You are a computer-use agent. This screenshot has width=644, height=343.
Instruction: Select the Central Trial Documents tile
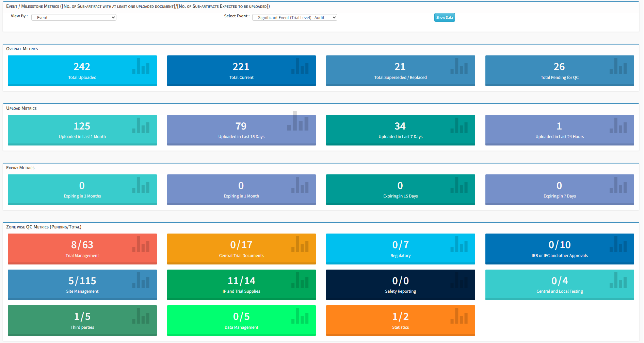coord(241,249)
